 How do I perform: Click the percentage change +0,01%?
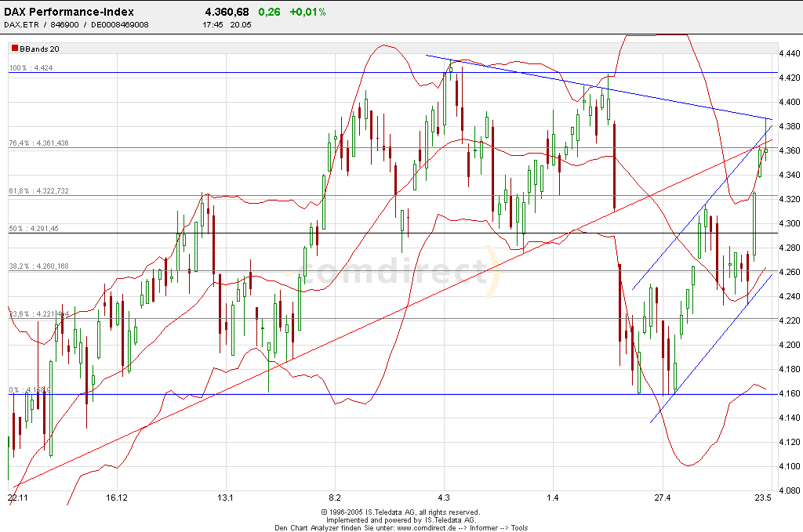point(307,12)
